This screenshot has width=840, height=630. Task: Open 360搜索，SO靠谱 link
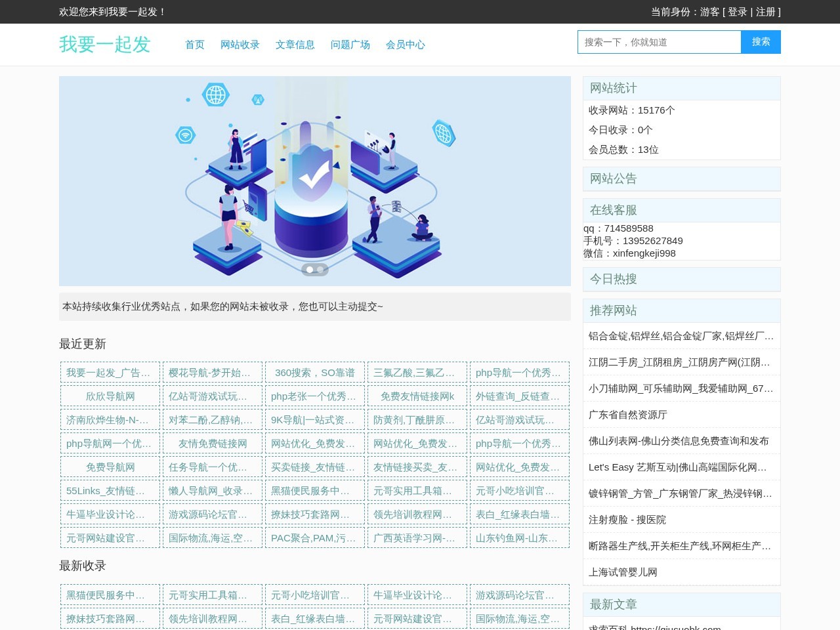tap(315, 373)
